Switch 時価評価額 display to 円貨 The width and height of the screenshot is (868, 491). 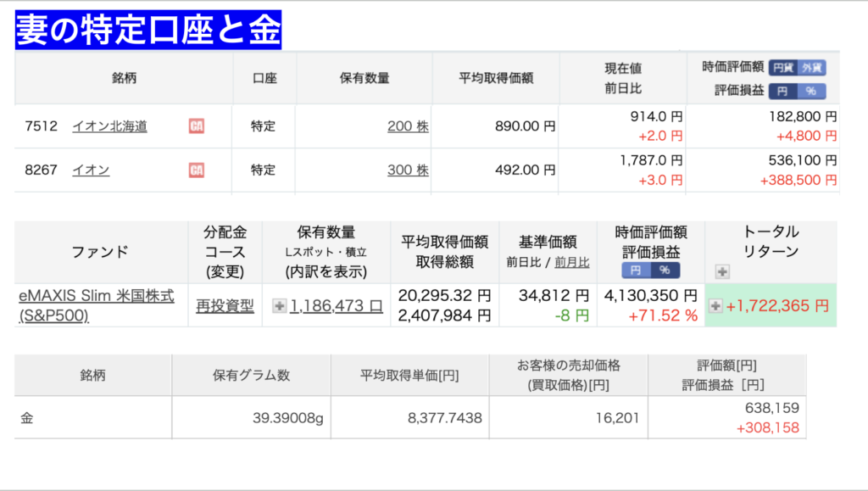click(x=783, y=68)
